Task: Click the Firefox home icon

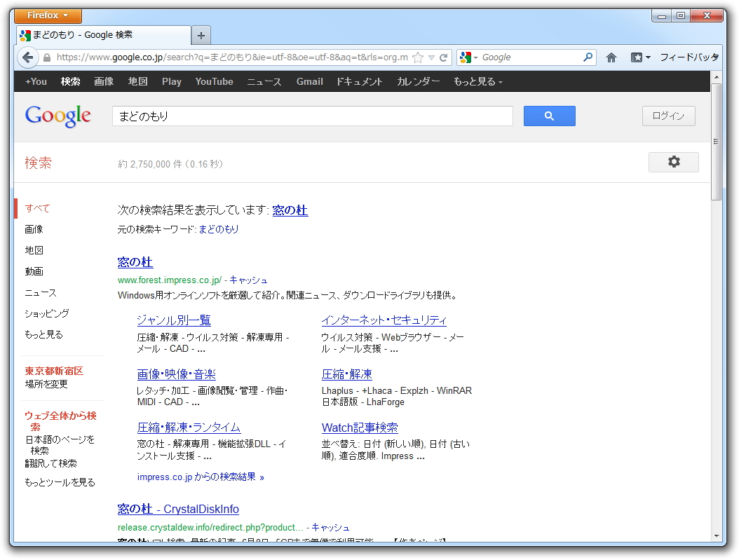Action: (611, 57)
